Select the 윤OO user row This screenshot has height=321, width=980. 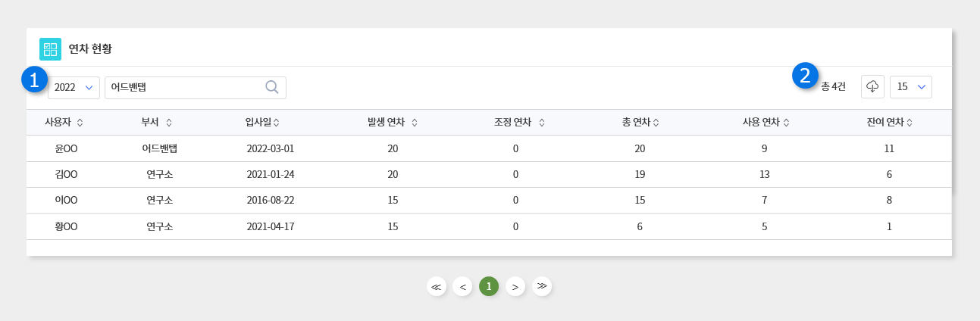point(67,148)
